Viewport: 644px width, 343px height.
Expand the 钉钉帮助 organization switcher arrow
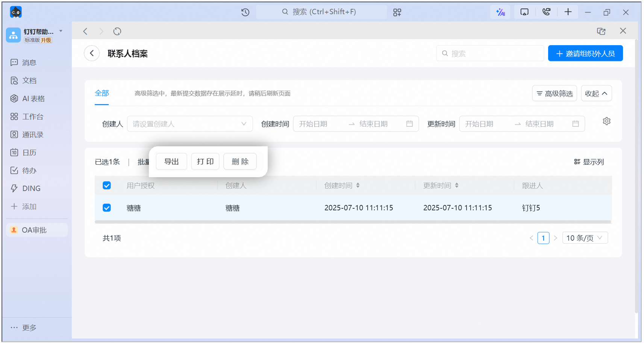[61, 31]
